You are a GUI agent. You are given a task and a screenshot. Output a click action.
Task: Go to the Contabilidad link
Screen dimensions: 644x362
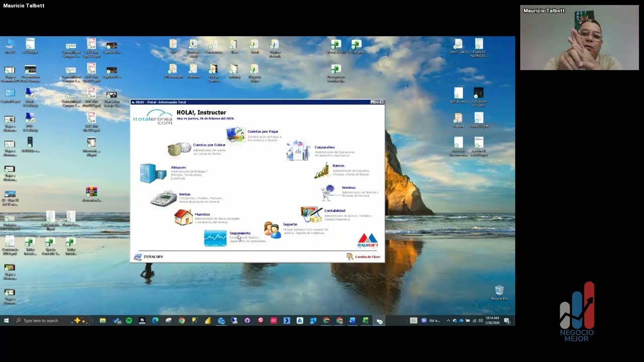coord(335,211)
